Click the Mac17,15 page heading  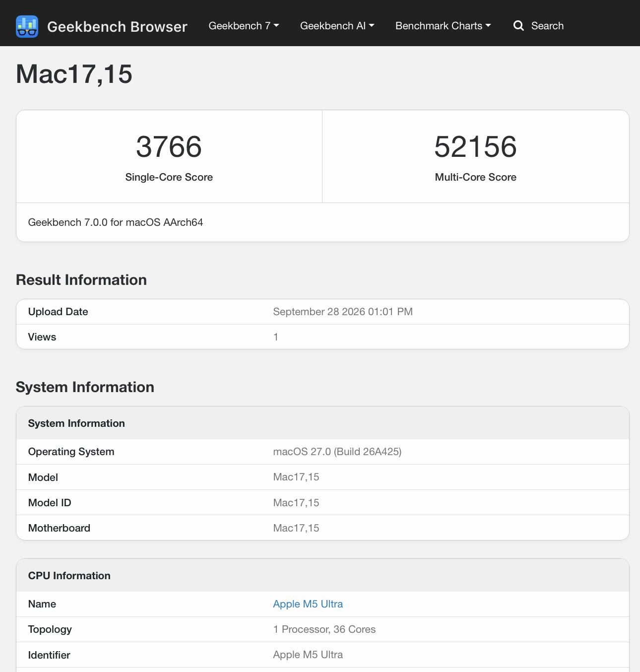point(74,74)
